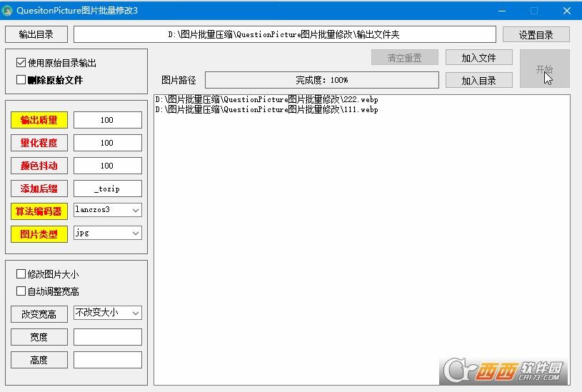582x392 pixels.
Task: Click the 图片路径 label
Action: [x=179, y=80]
